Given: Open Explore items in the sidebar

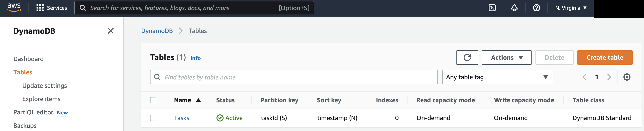Looking at the screenshot, I should click(41, 99).
